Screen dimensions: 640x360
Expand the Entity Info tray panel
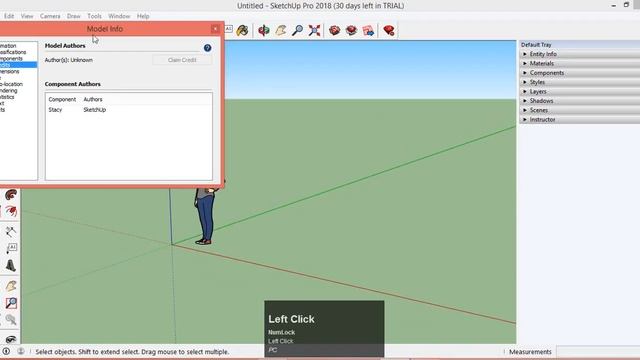click(x=579, y=54)
